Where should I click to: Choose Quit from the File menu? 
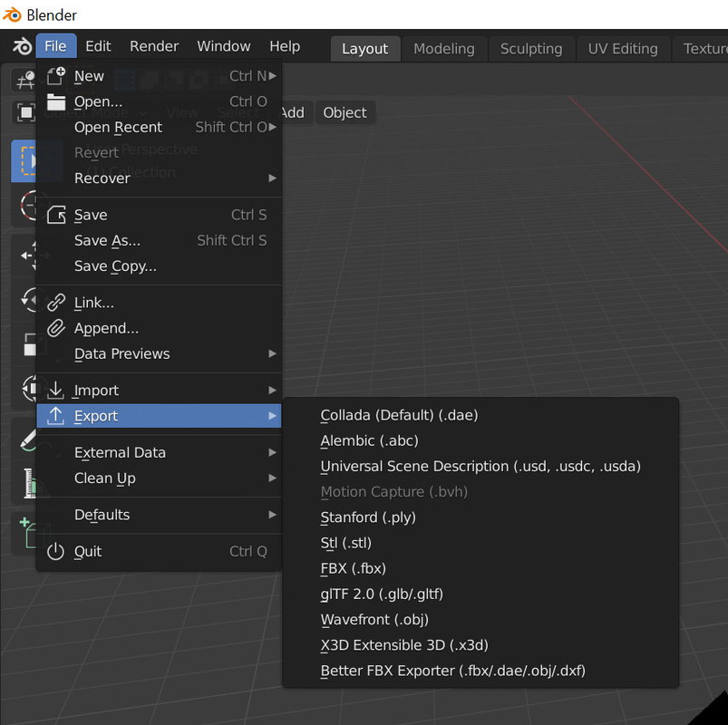pyautogui.click(x=159, y=551)
